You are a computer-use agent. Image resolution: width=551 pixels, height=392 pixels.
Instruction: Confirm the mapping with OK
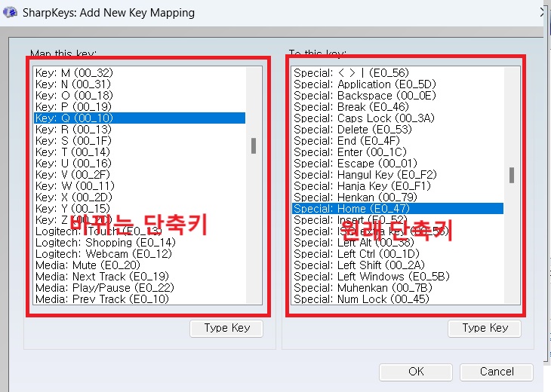[x=416, y=372]
